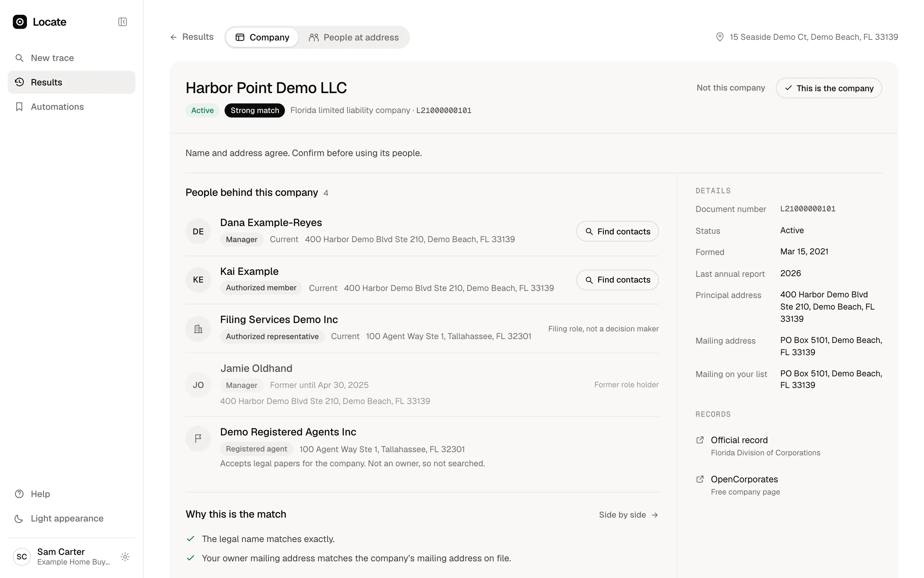The image size is (924, 578).
Task: Find contacts for Dana Example-Reyes
Action: click(617, 231)
